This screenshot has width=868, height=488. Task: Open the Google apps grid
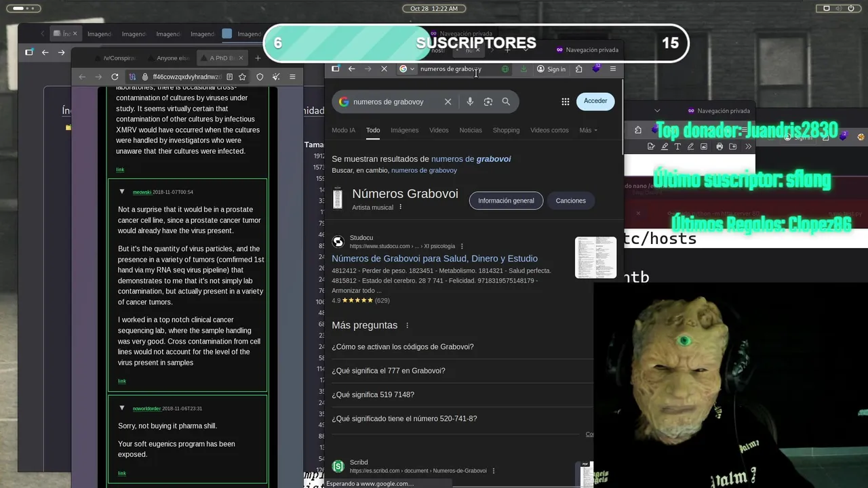[x=565, y=102]
